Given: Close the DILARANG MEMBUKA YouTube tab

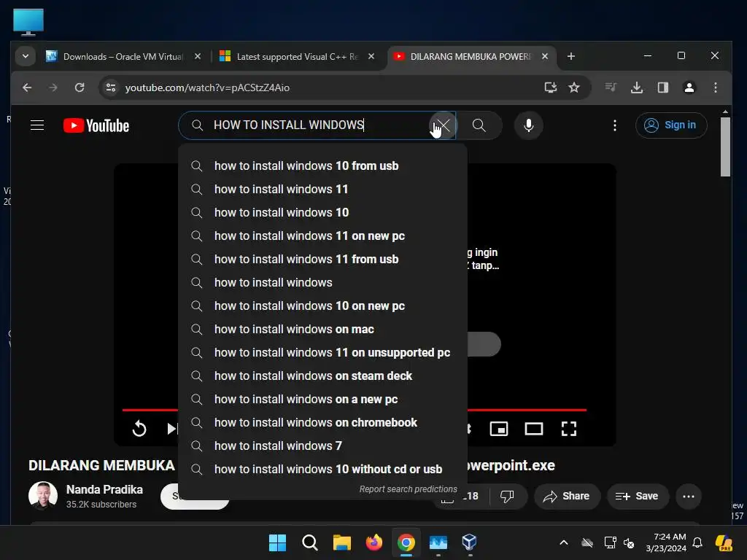Looking at the screenshot, I should click(x=544, y=57).
